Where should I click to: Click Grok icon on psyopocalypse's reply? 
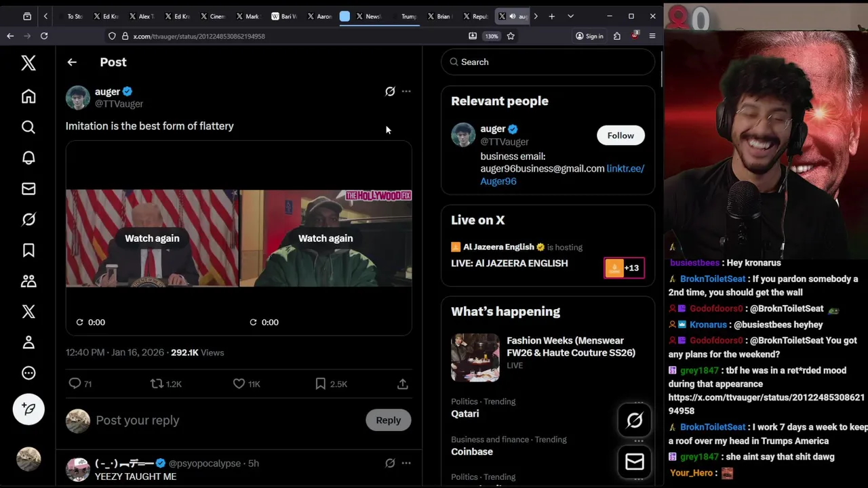pos(390,464)
